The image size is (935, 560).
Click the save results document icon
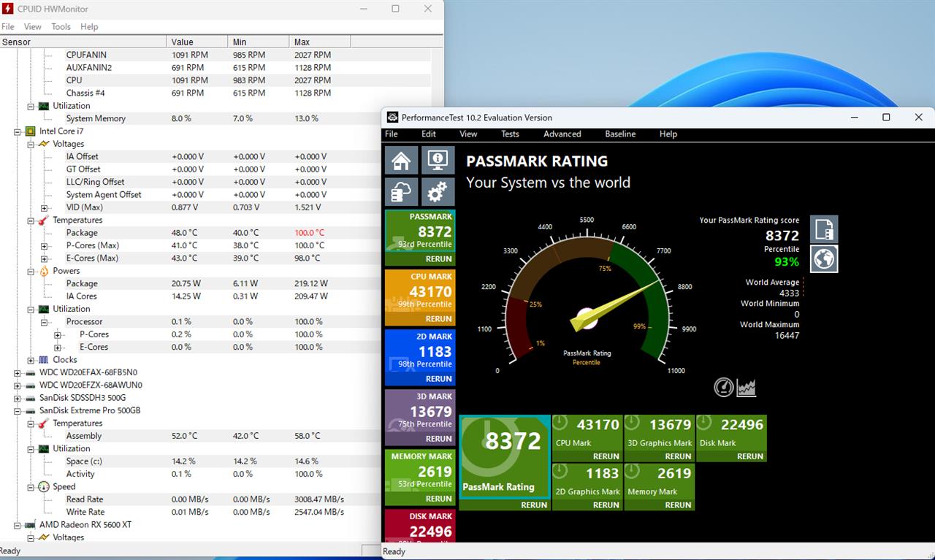[x=824, y=229]
